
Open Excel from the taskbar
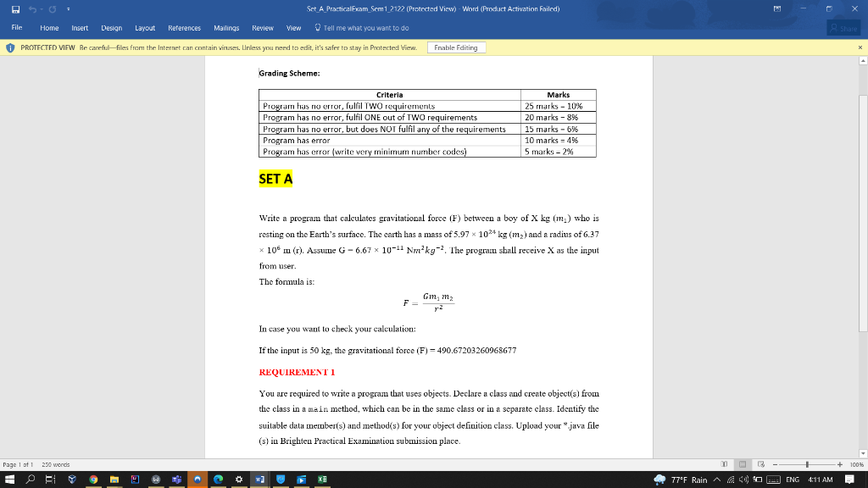click(322, 480)
